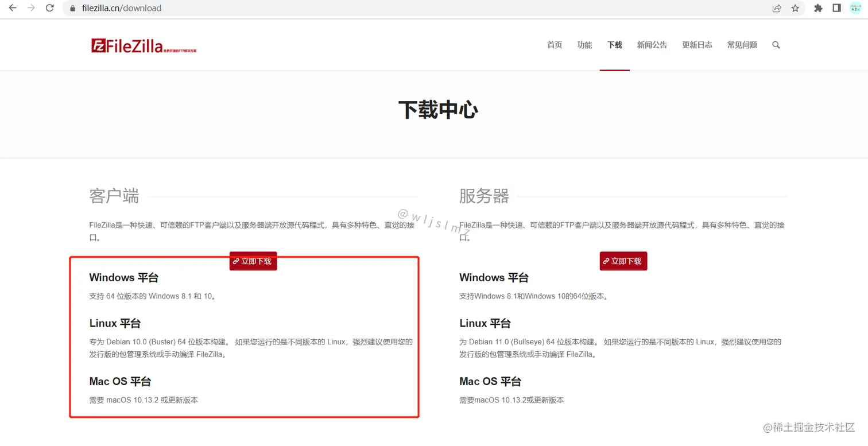Open the 首页 navigation item
868x446 pixels.
[555, 45]
